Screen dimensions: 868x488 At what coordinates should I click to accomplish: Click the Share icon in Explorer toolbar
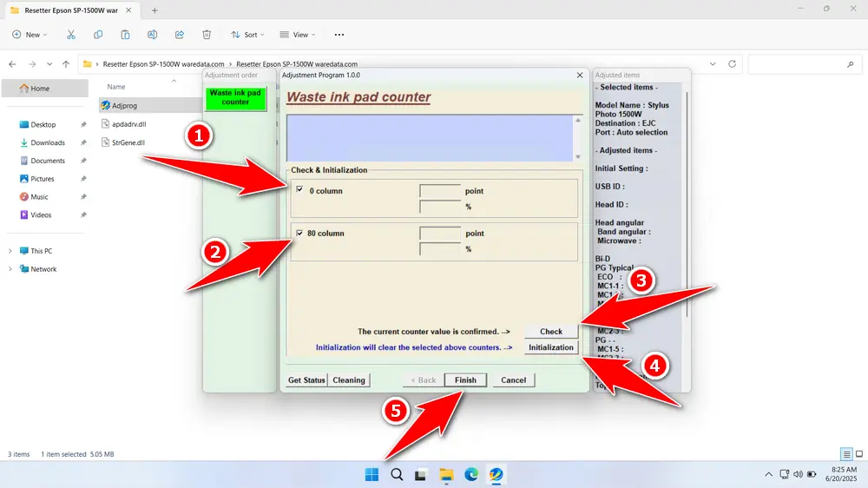point(180,35)
